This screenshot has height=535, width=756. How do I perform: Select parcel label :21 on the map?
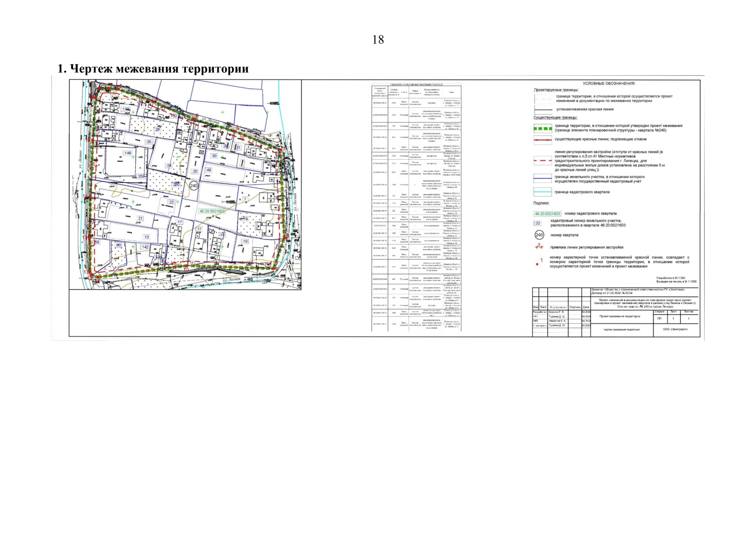click(140, 218)
